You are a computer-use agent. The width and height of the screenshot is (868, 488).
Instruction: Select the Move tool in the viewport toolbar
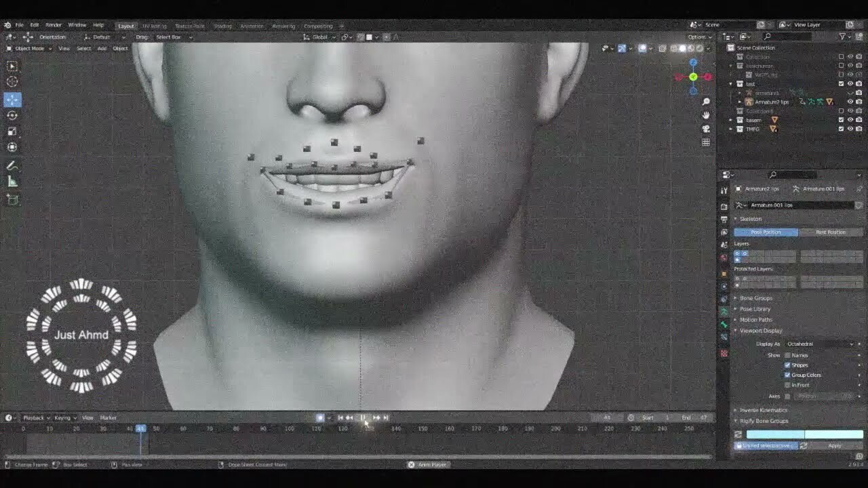click(x=12, y=98)
